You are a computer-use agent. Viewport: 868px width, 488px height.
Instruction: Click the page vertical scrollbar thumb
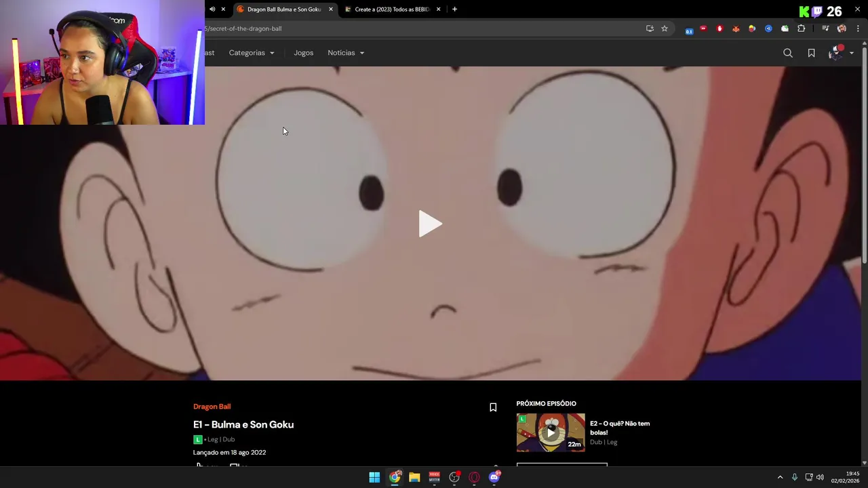(x=864, y=155)
